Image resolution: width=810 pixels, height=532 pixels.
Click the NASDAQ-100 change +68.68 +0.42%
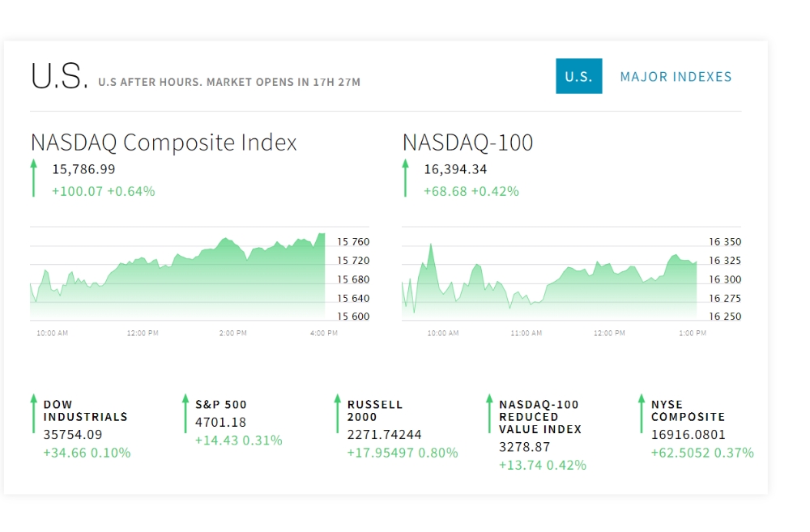[471, 191]
